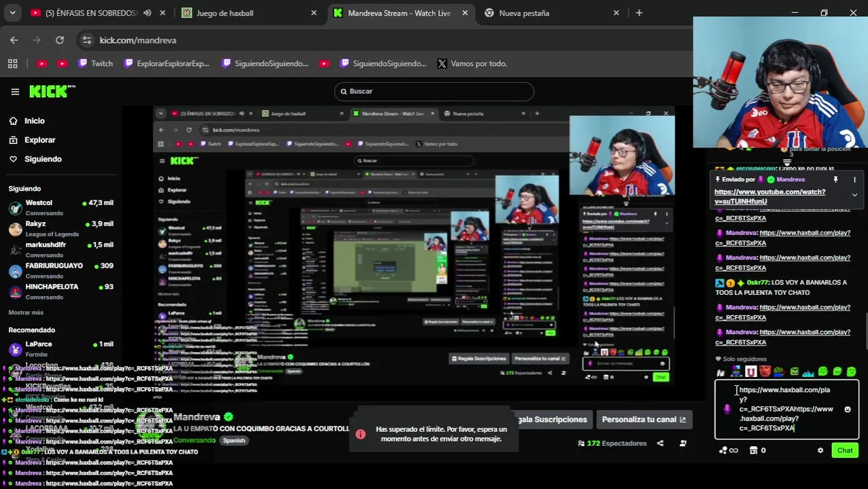
Task: Open the Vamos por todo X bookmark
Action: [472, 63]
